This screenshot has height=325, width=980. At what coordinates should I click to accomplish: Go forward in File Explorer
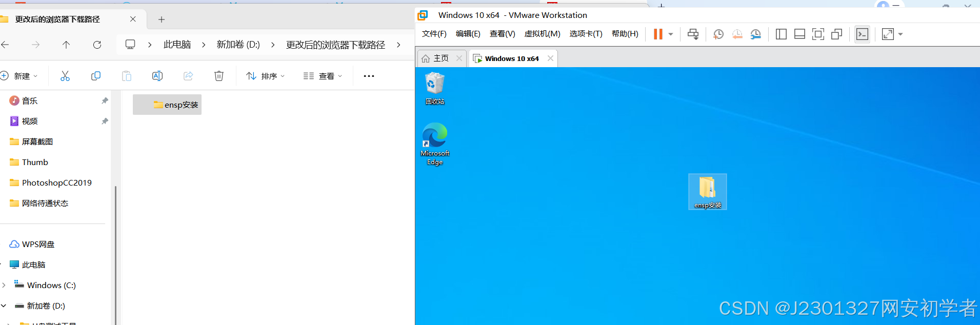[35, 45]
